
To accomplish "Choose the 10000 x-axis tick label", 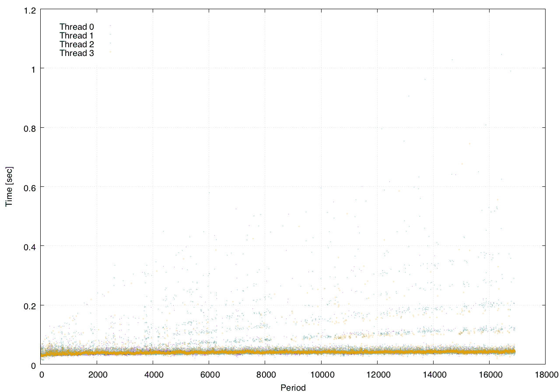I will click(321, 374).
